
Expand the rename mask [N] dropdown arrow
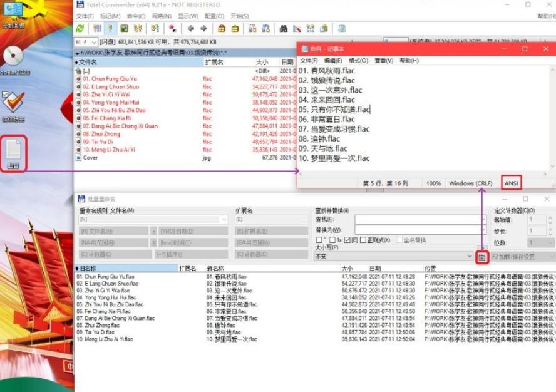[x=224, y=220]
